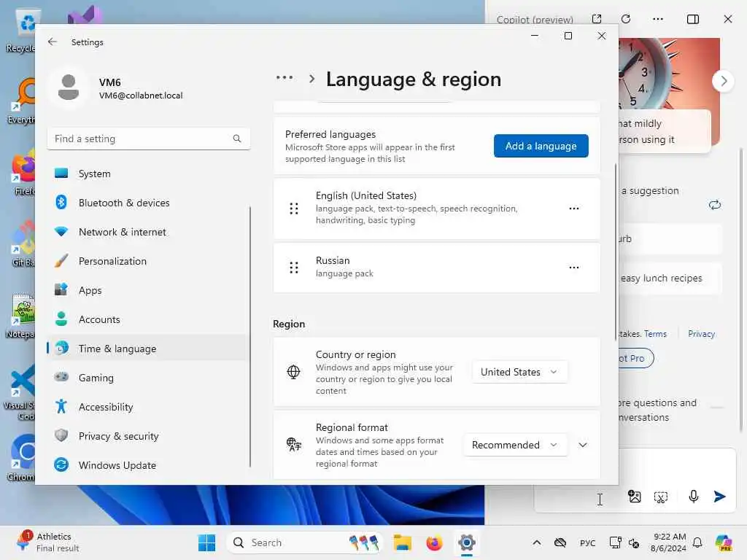747x560 pixels.
Task: Open breadcrumb ellipsis before Language & region
Action: (285, 77)
